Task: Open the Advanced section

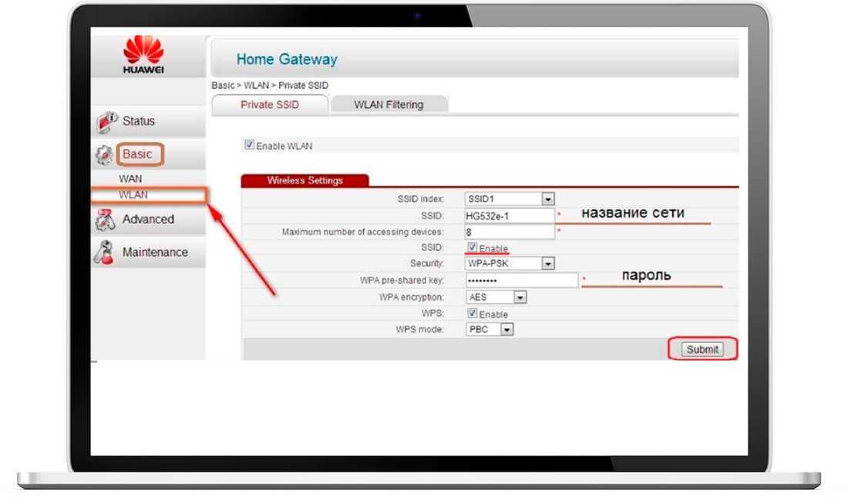Action: tap(148, 219)
